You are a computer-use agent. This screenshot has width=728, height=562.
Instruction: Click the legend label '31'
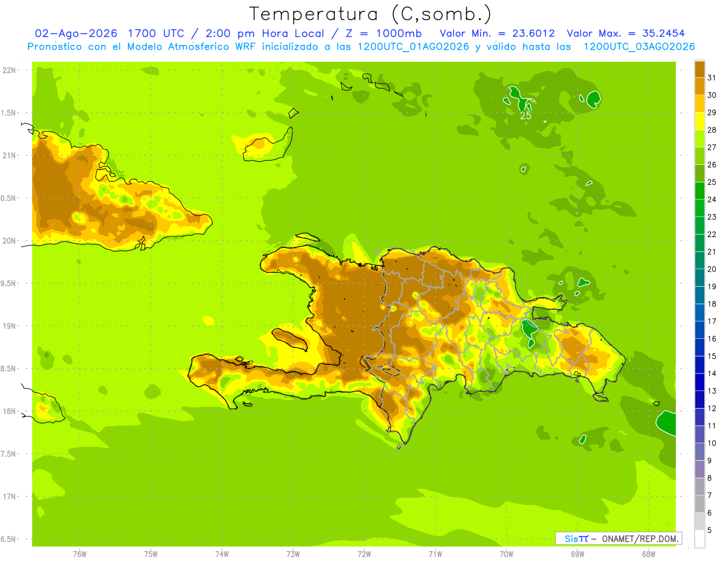pos(712,78)
